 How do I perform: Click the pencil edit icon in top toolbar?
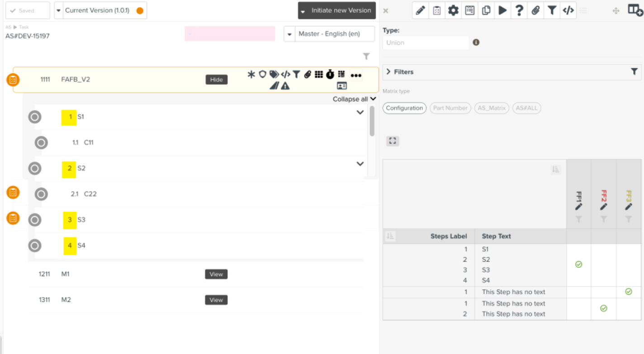pos(421,10)
